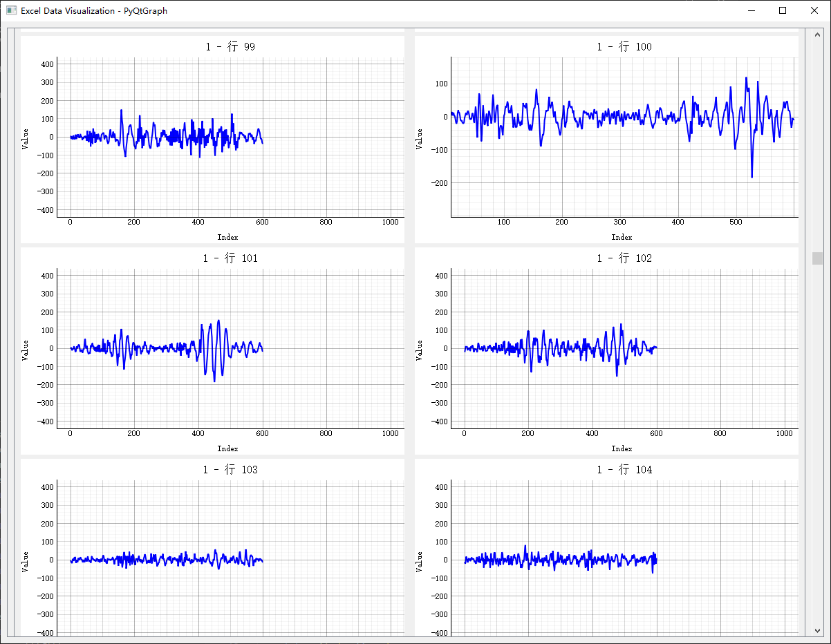Click the plot title "1 - 行 102"

tap(624, 258)
